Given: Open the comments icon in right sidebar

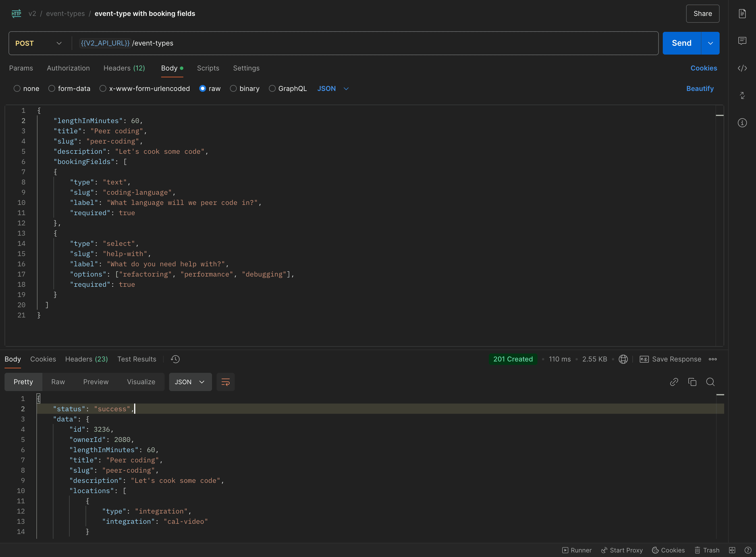Looking at the screenshot, I should pos(742,41).
